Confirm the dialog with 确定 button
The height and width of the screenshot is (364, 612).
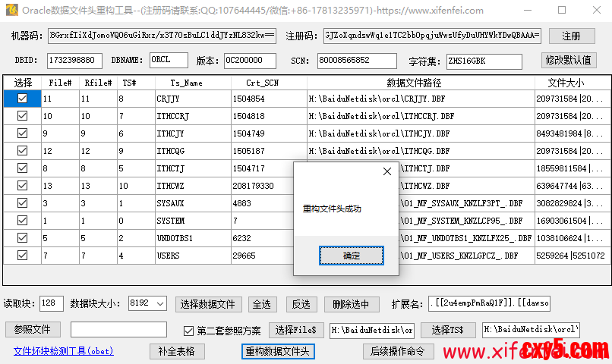click(352, 256)
